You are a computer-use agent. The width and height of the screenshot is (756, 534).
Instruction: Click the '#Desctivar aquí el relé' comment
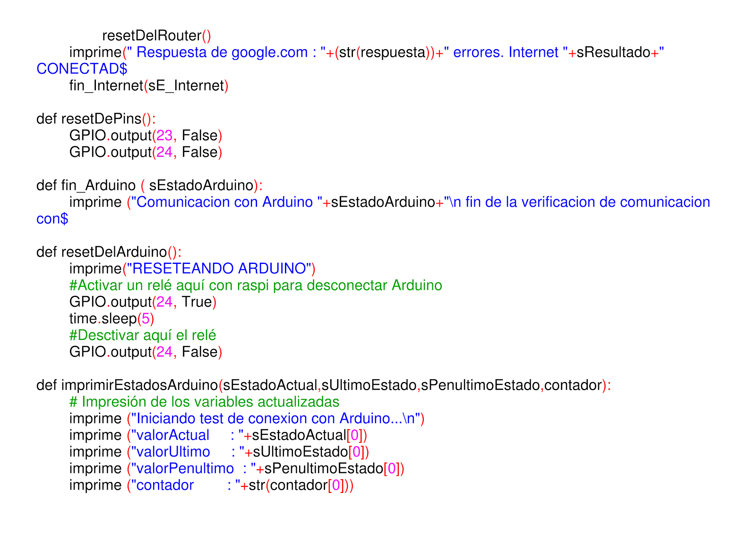point(143,336)
